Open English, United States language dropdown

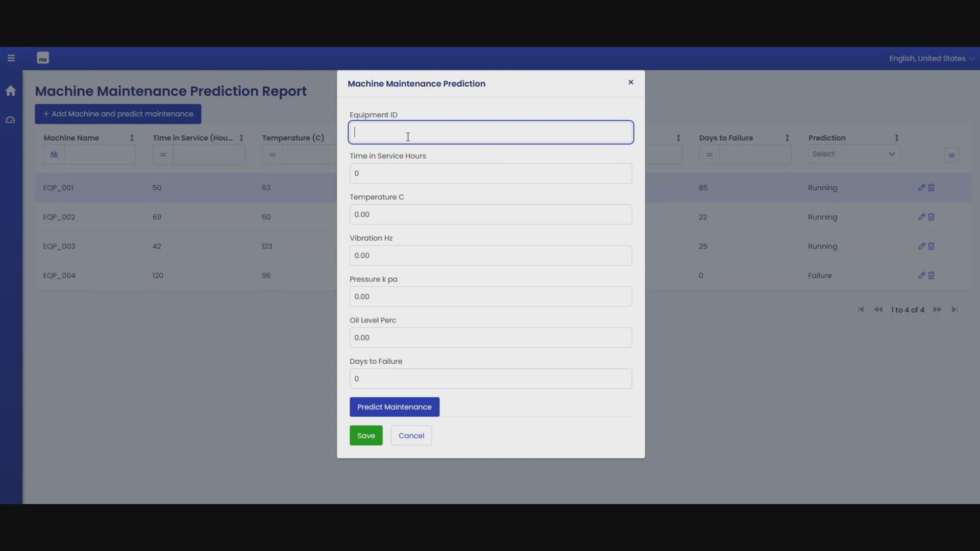click(x=932, y=59)
